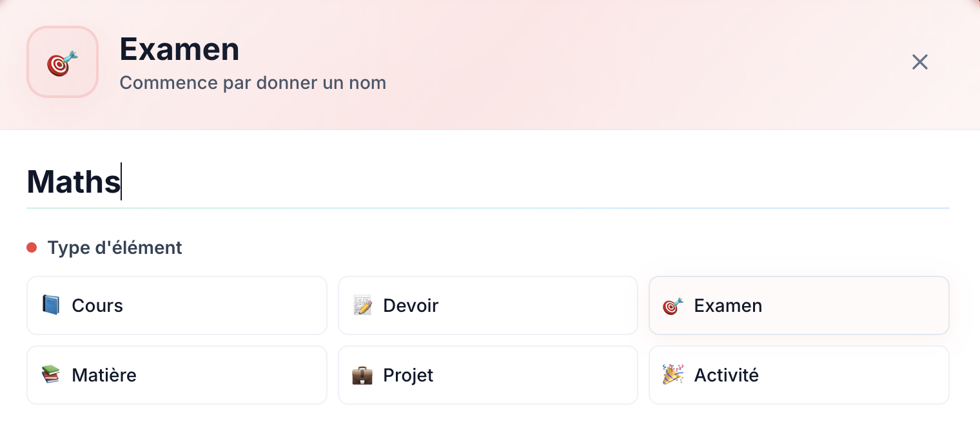Click the large dart target icon in header
980x424 pixels.
click(x=63, y=62)
